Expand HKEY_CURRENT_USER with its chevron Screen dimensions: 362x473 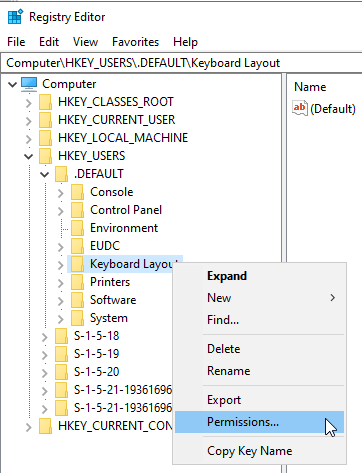pos(29,121)
